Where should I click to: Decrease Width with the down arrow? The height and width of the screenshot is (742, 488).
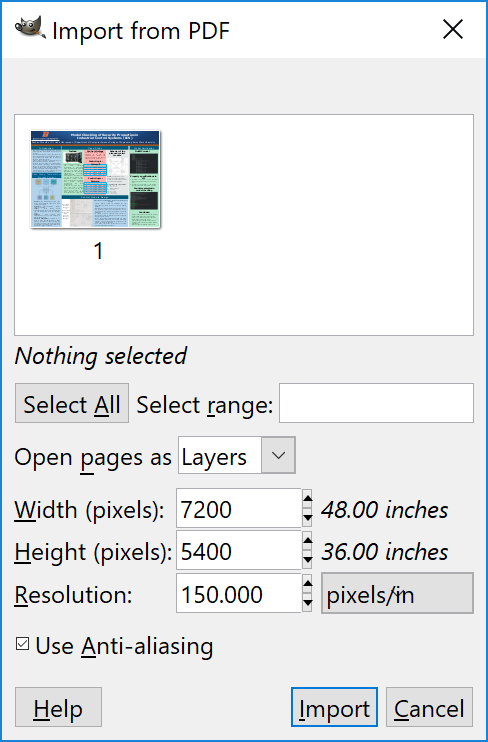tap(307, 518)
